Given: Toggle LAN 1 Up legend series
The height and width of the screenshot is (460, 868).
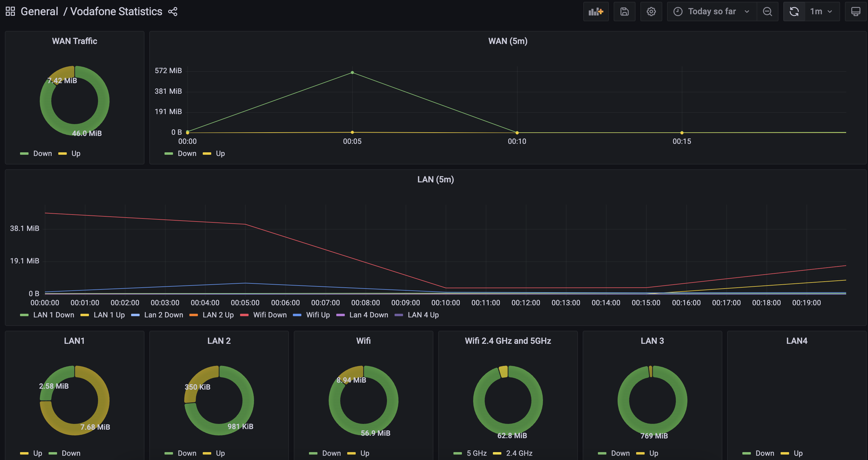Looking at the screenshot, I should coord(109,315).
